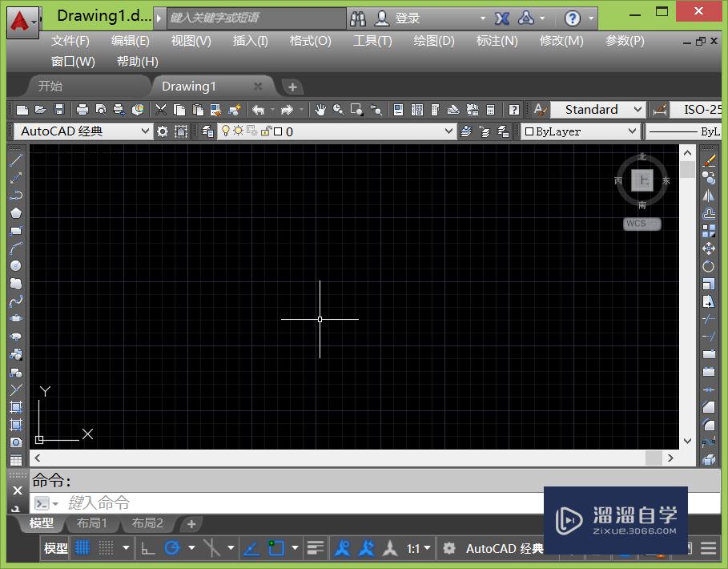This screenshot has height=569, width=728.
Task: Open the 文件(F) menu
Action: (70, 41)
